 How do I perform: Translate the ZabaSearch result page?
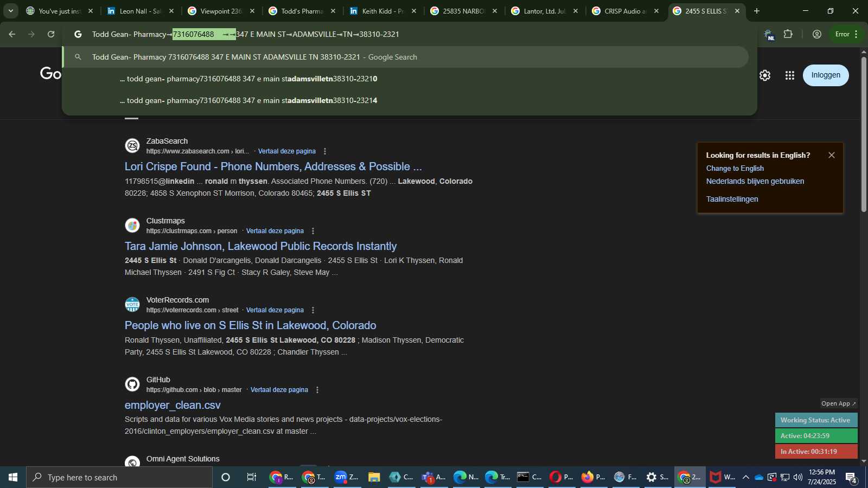[287, 151]
